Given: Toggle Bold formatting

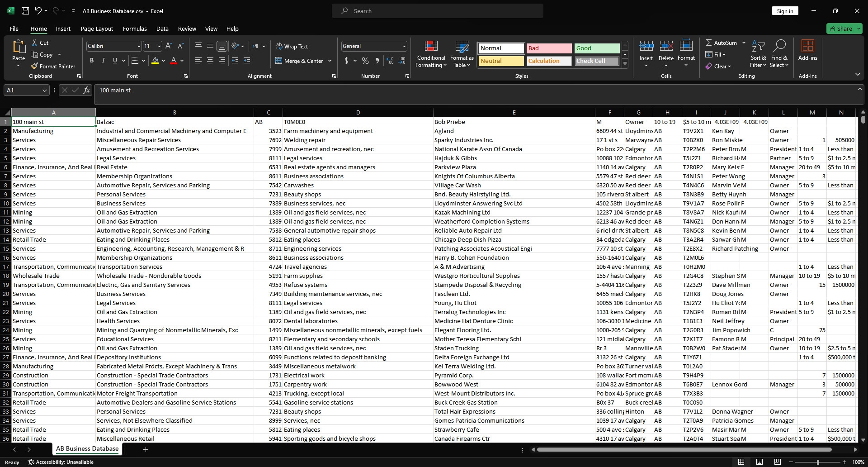Looking at the screenshot, I should [x=92, y=61].
